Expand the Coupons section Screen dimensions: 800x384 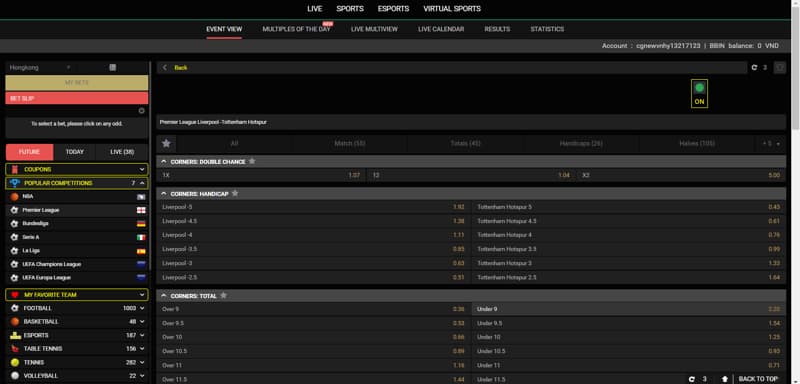pos(142,169)
